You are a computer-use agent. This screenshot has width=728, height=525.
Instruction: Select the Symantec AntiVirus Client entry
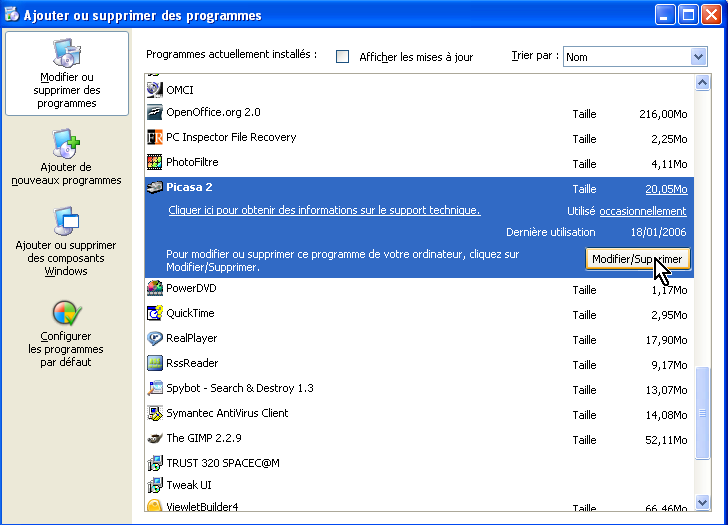pos(419,414)
